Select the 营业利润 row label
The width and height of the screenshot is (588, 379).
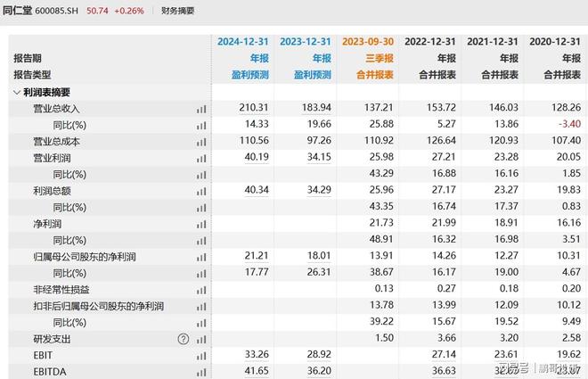53,159
